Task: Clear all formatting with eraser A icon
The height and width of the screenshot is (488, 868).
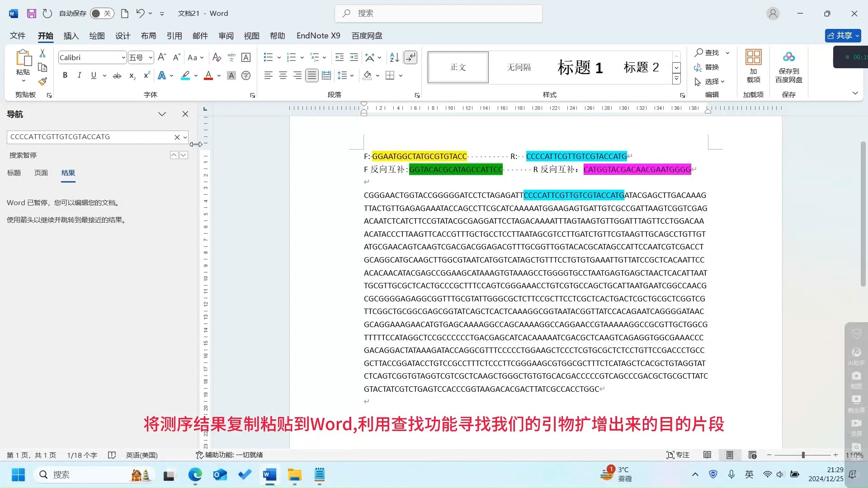Action: pyautogui.click(x=217, y=57)
